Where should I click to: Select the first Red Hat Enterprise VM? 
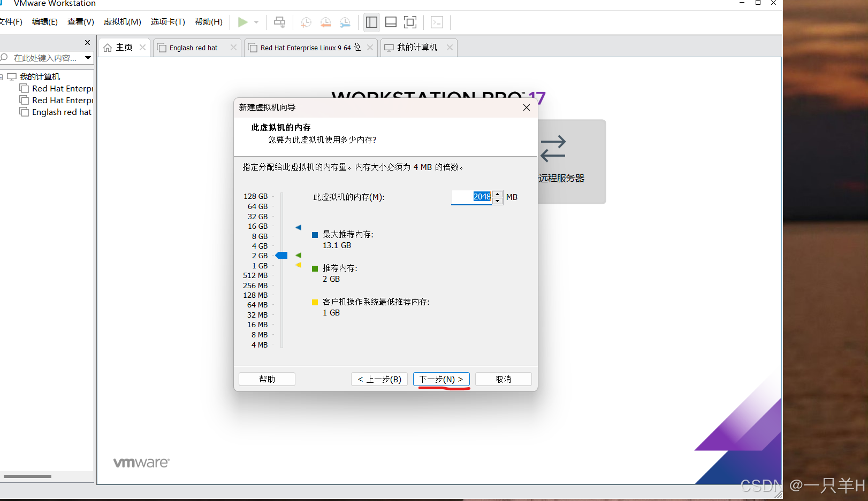63,89
